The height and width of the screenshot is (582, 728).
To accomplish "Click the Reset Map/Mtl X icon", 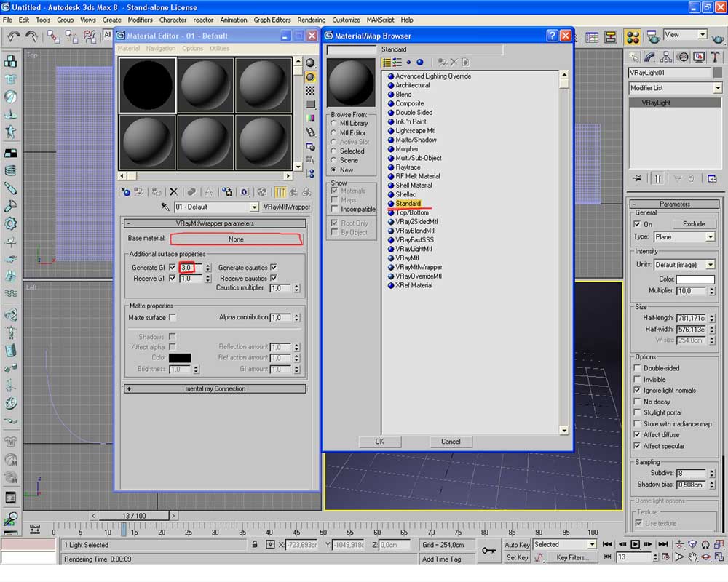I will pos(173,192).
